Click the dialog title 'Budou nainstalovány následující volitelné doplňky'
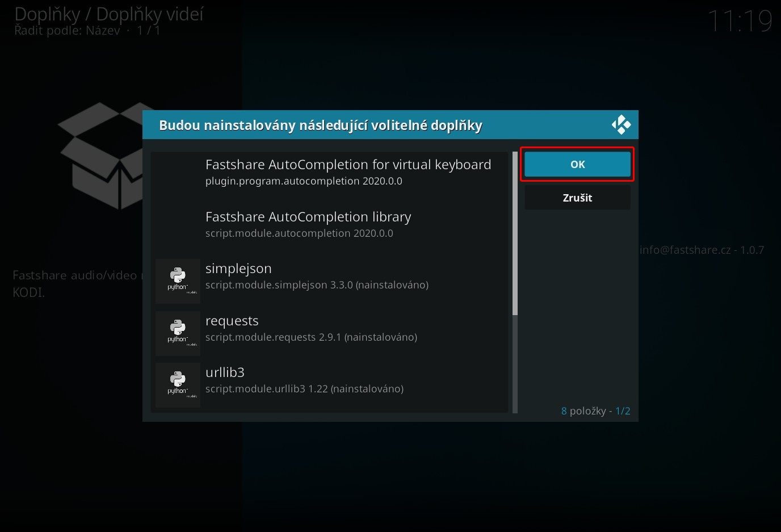This screenshot has width=781, height=532. click(321, 125)
